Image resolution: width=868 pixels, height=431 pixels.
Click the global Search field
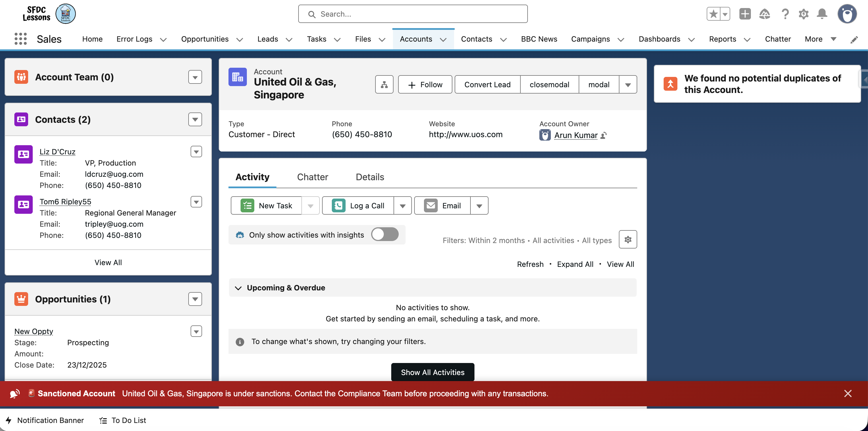pos(413,14)
